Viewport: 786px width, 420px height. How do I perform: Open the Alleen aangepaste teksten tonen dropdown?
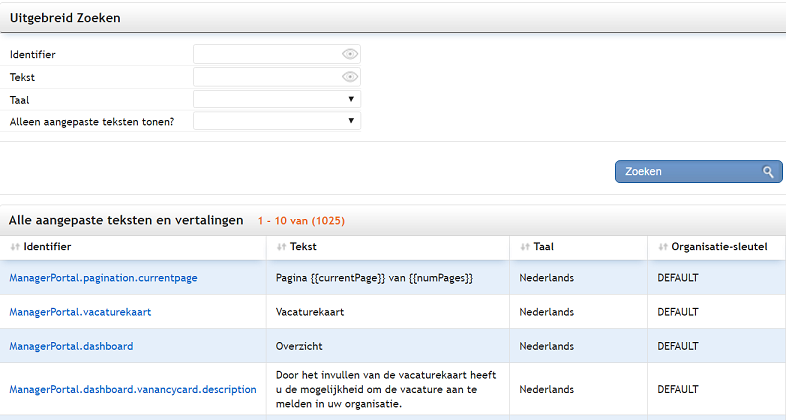click(x=277, y=121)
